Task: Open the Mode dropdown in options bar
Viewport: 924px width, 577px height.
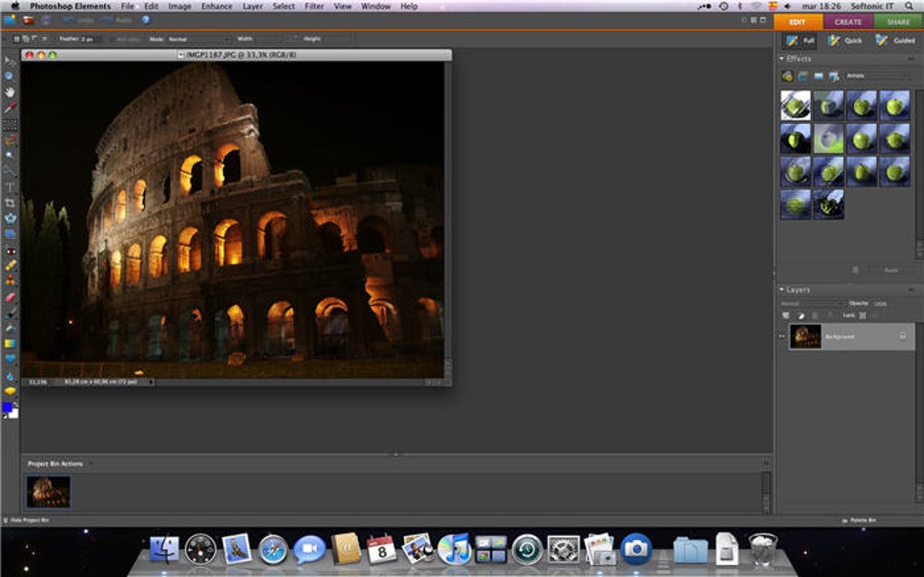Action: pos(197,39)
